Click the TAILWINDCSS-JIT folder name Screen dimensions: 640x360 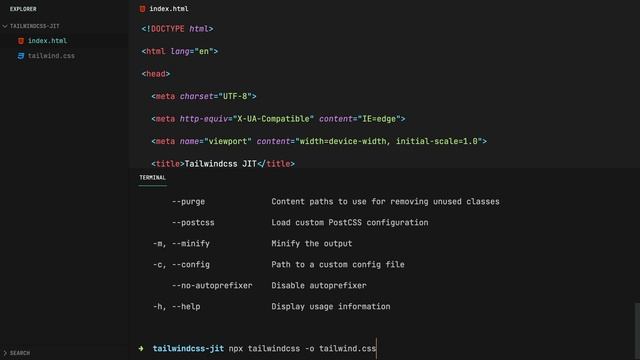tap(35, 26)
